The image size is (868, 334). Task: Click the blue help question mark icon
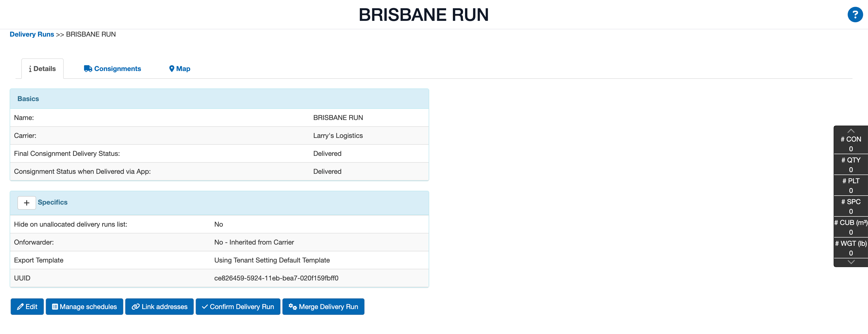855,14
